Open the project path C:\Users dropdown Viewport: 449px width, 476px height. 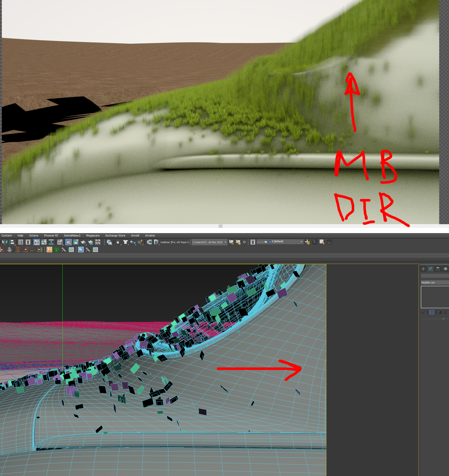pyautogui.click(x=225, y=242)
